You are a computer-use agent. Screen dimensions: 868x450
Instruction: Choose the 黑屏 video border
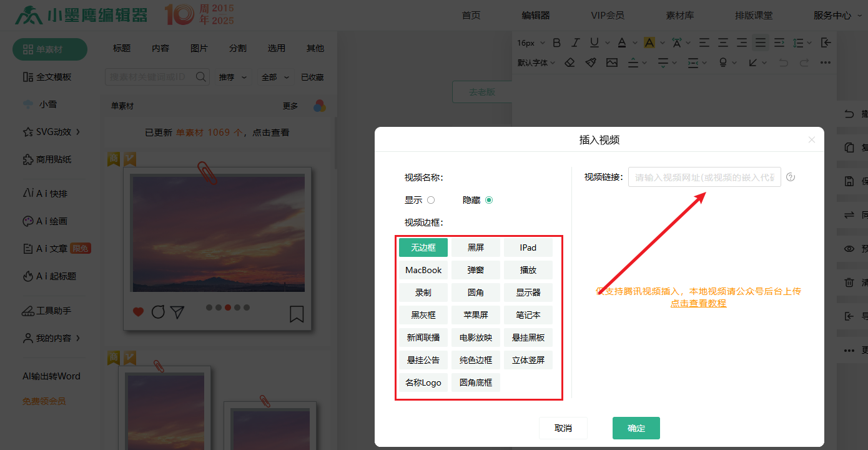[476, 247]
